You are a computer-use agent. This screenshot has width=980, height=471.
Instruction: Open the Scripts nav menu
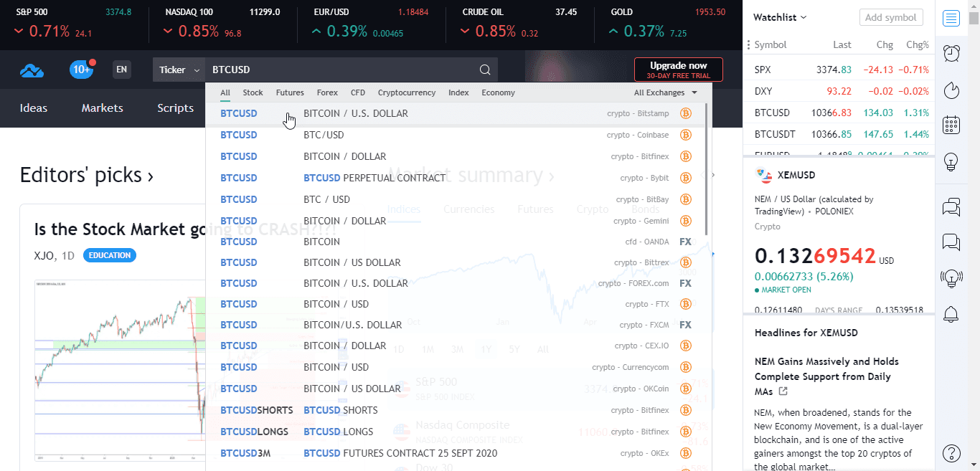tap(176, 108)
